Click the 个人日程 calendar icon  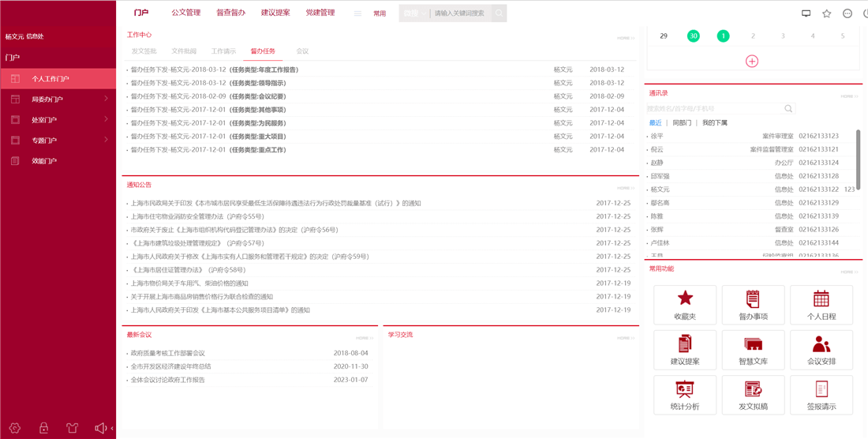(821, 304)
